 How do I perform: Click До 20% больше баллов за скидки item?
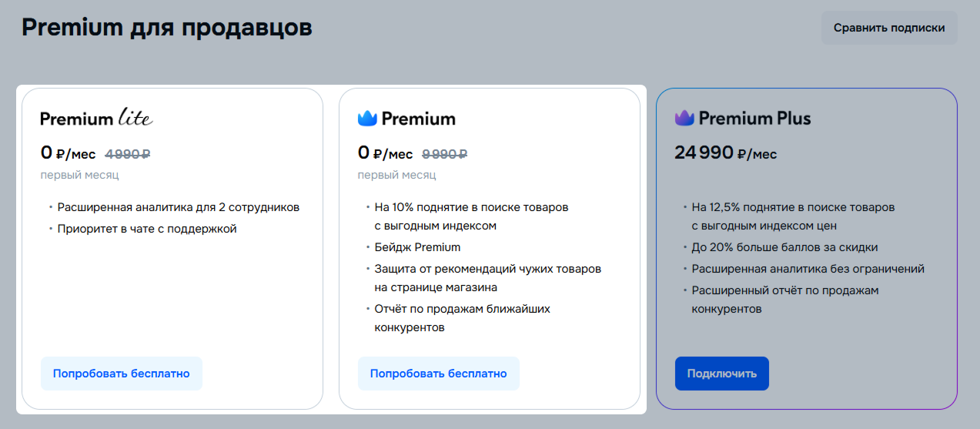[784, 247]
